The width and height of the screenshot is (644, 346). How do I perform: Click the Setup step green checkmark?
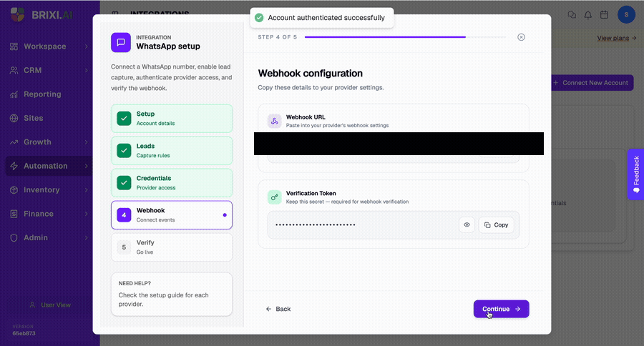(x=124, y=118)
